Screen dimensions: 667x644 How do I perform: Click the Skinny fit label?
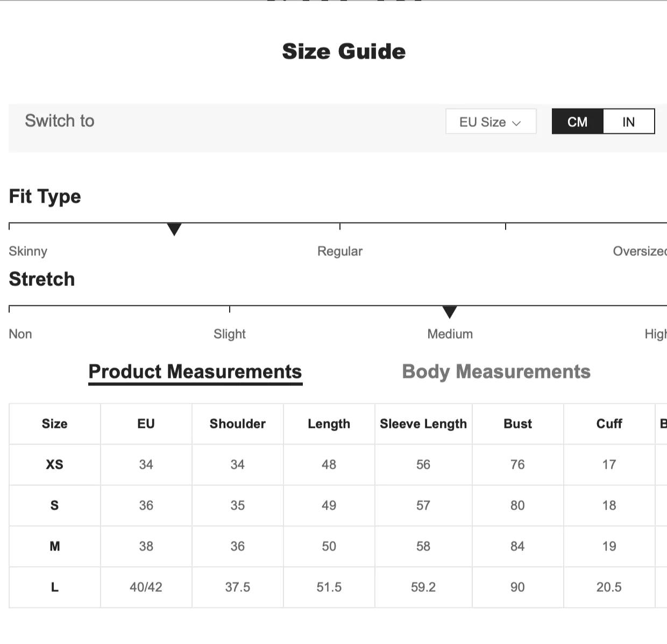click(28, 251)
